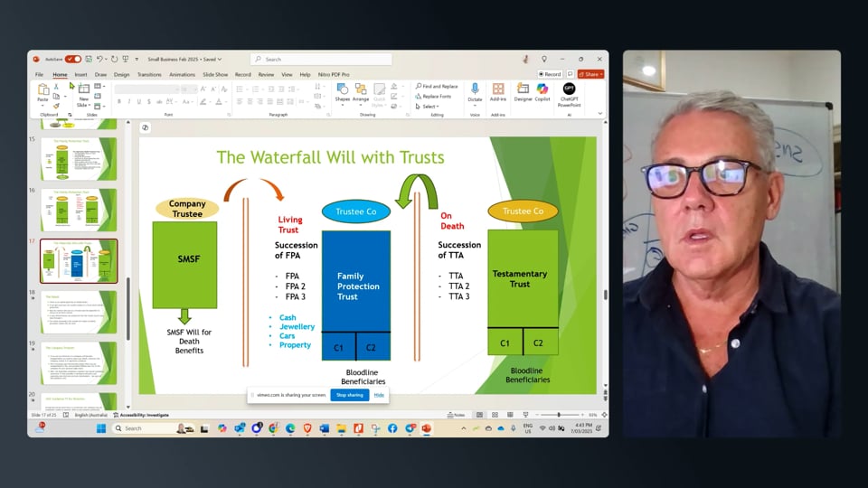
Task: Switch to Reading View icon
Action: coord(510,415)
